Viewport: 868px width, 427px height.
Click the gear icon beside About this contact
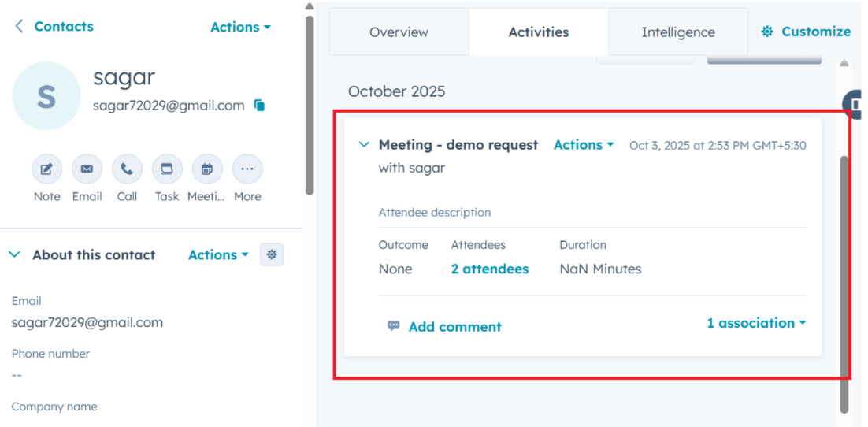[x=272, y=254]
